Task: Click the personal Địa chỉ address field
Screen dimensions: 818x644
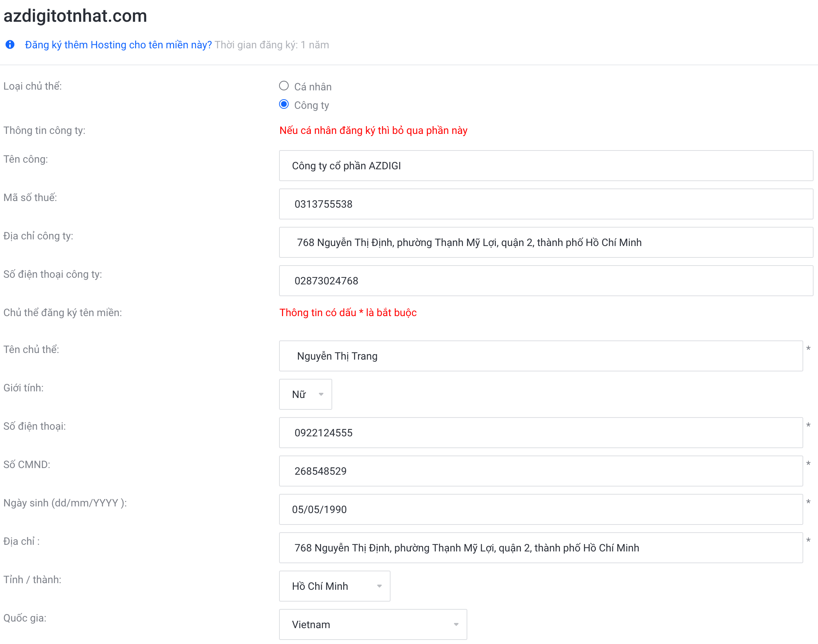Action: (540, 548)
